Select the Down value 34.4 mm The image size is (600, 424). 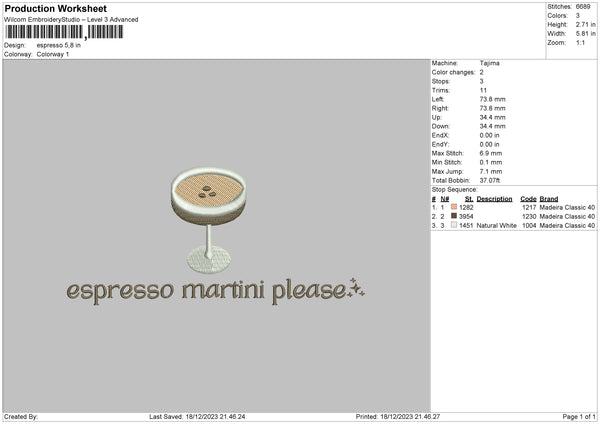492,126
